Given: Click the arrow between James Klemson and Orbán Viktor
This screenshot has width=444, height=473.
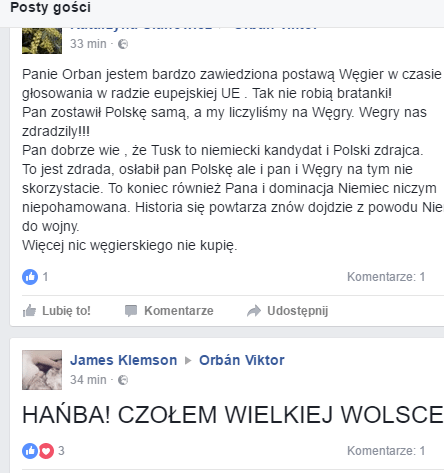Looking at the screenshot, I should click(188, 360).
